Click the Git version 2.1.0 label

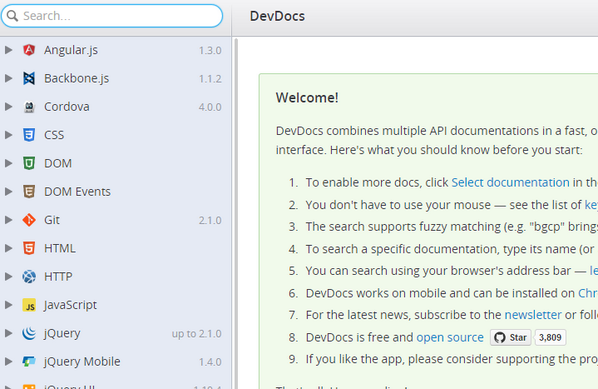click(210, 220)
